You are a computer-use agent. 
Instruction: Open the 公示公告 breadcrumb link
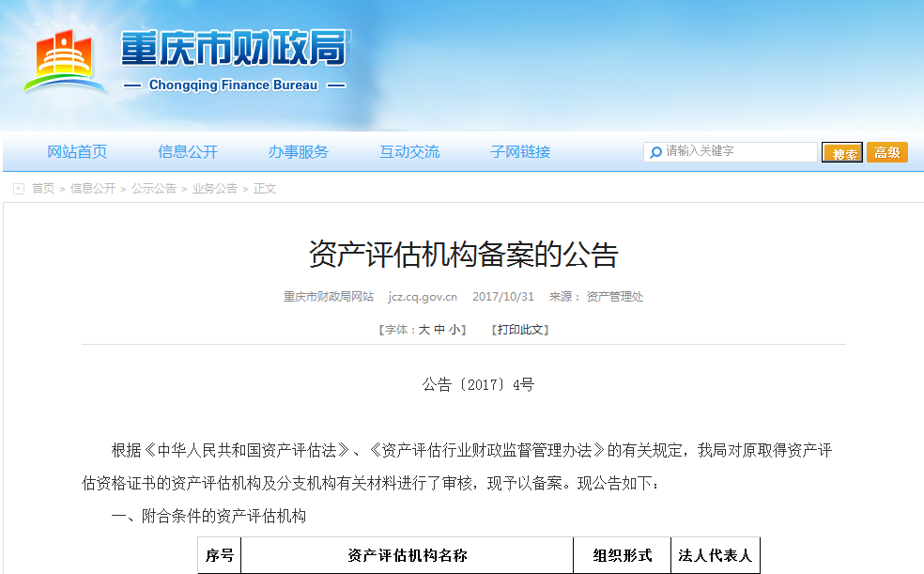(x=154, y=189)
